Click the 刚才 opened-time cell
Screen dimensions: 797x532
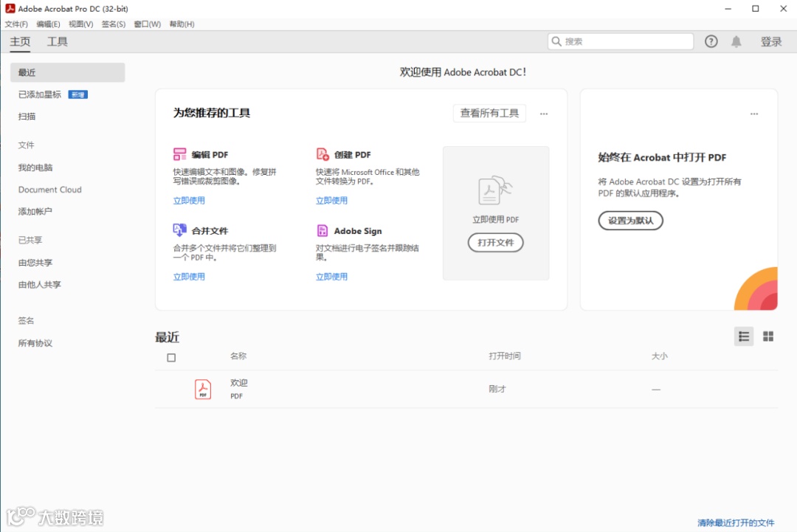(x=497, y=389)
